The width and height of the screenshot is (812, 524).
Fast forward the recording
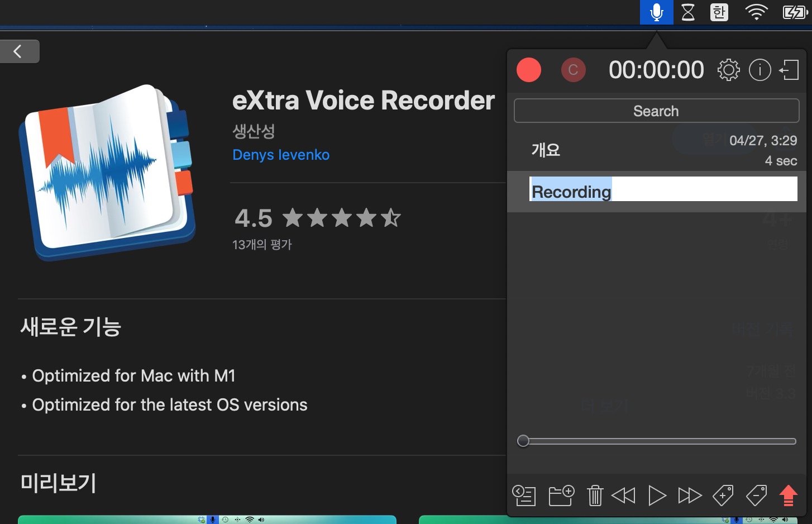[x=690, y=496]
